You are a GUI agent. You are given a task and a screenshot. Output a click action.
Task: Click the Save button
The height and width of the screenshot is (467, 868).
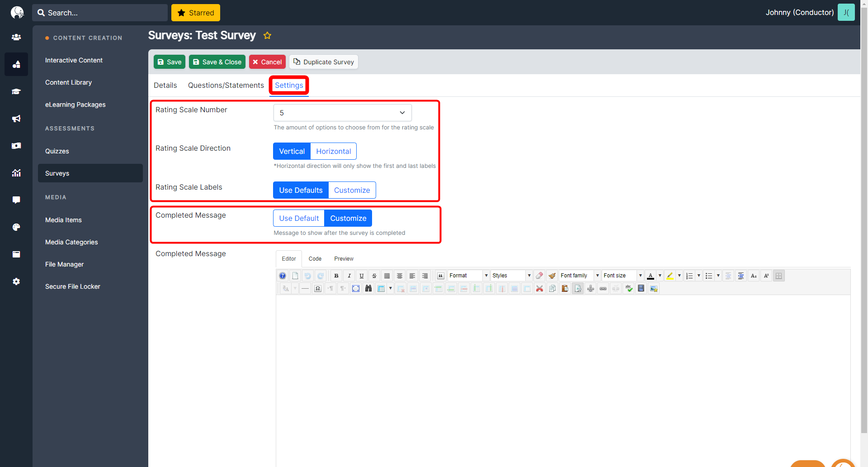(x=170, y=62)
